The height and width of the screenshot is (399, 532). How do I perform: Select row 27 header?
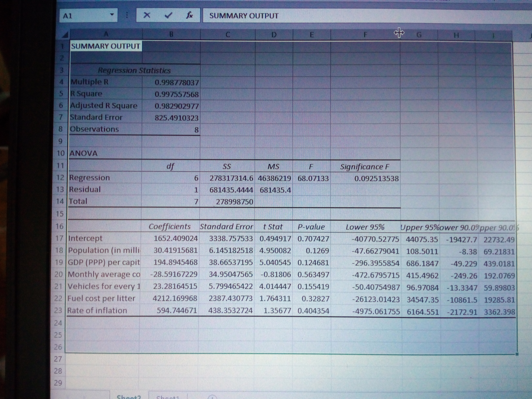58,359
